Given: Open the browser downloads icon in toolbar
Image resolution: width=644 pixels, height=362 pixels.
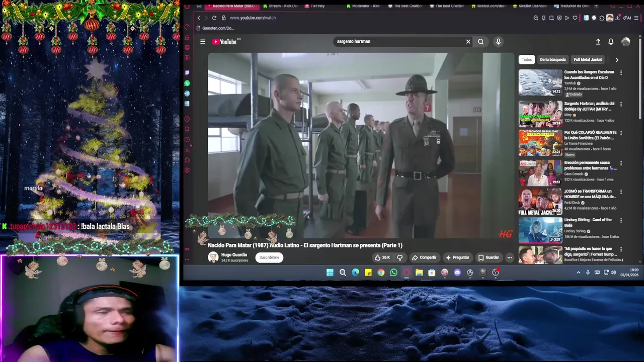Looking at the screenshot, I should point(618,18).
